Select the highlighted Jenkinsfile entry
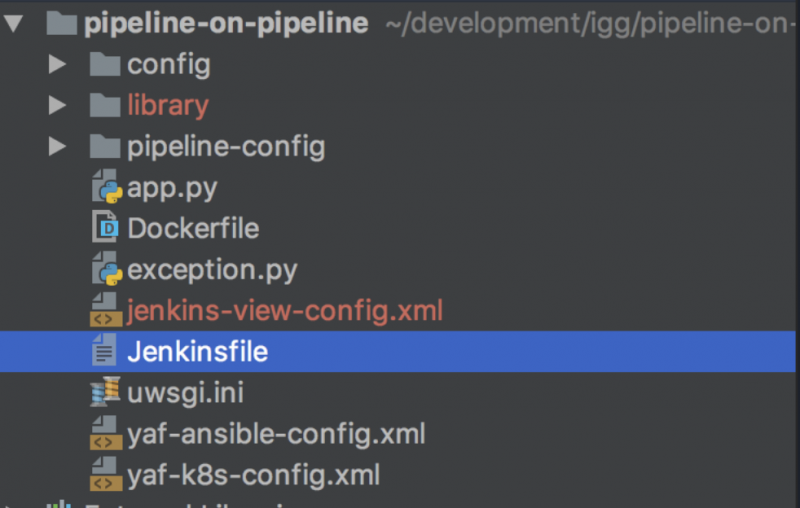The width and height of the screenshot is (800, 508). tap(197, 352)
